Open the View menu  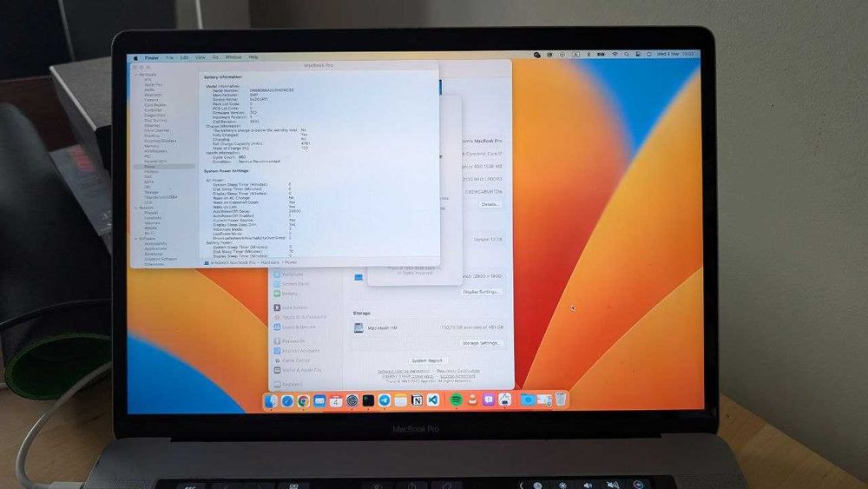(x=201, y=57)
